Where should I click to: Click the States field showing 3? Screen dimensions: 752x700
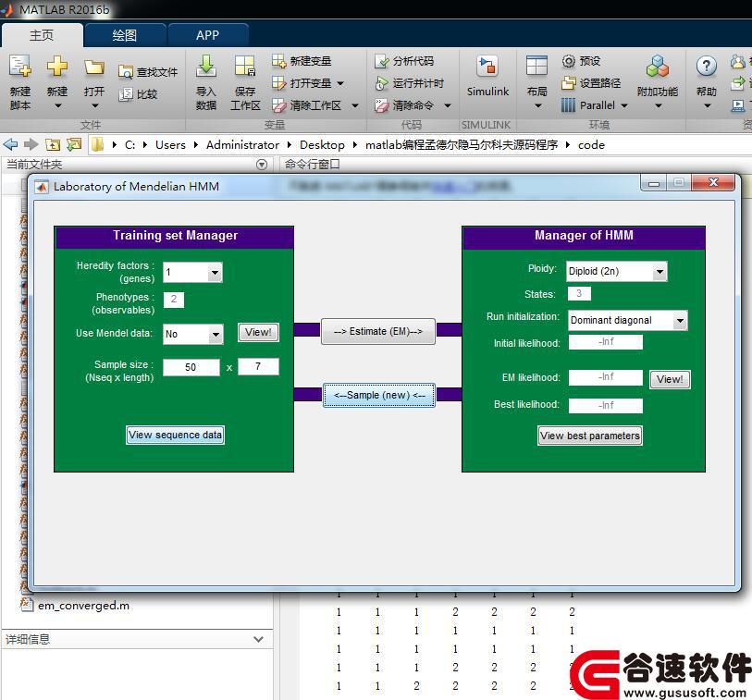(x=579, y=293)
